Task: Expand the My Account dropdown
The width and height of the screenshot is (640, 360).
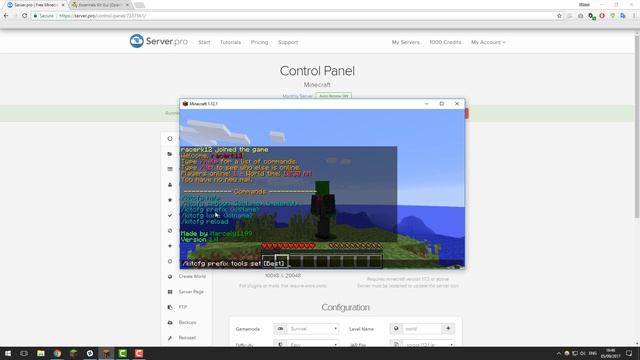Action: [488, 42]
